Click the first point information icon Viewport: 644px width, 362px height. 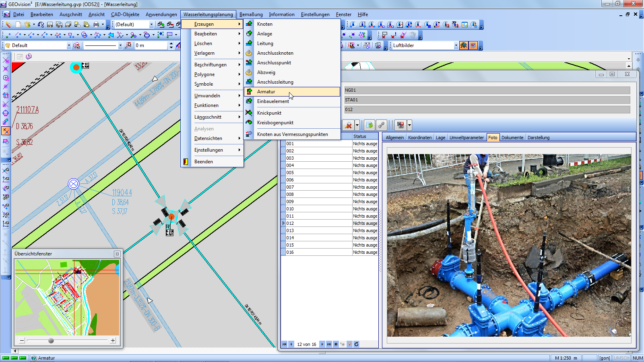point(353,25)
